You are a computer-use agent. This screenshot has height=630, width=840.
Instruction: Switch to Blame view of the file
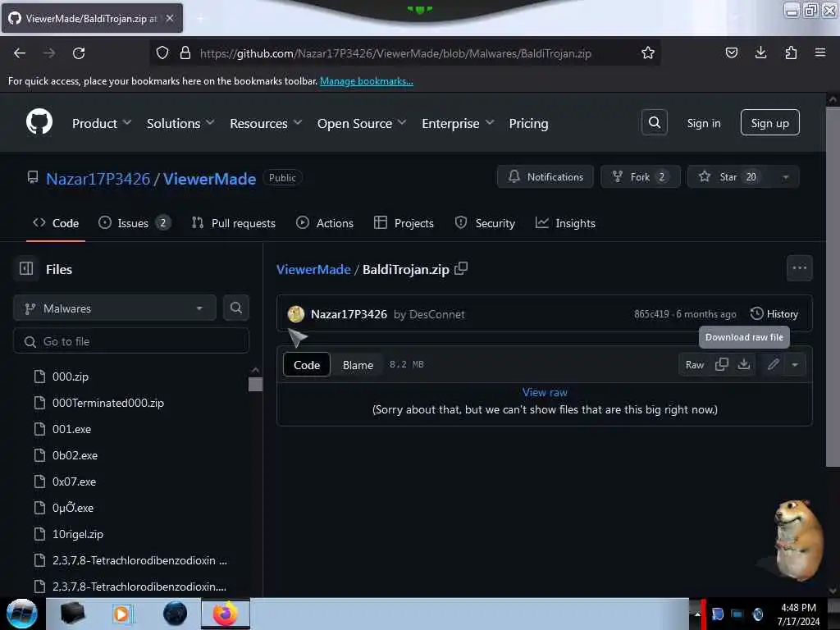coord(358,365)
